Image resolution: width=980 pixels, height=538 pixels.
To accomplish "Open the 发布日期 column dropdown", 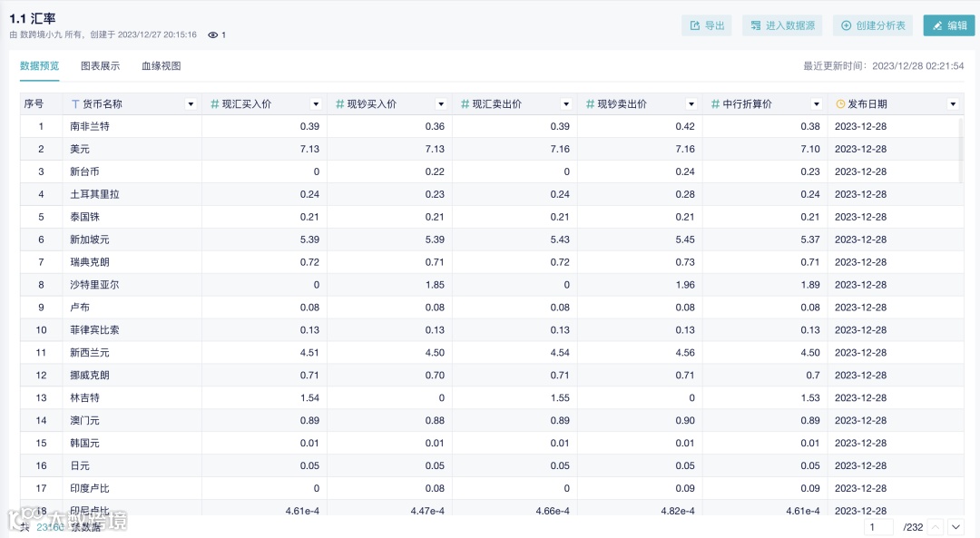I will pyautogui.click(x=953, y=103).
